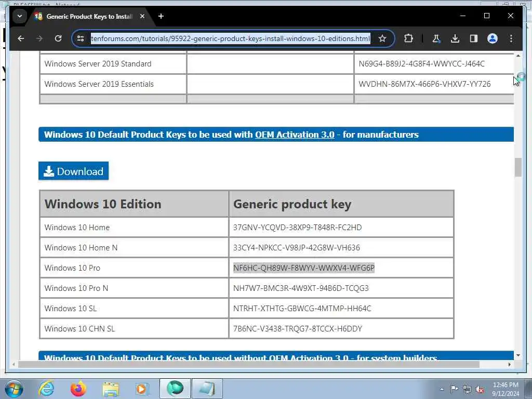Open the Action Center flag icon

[x=454, y=389]
